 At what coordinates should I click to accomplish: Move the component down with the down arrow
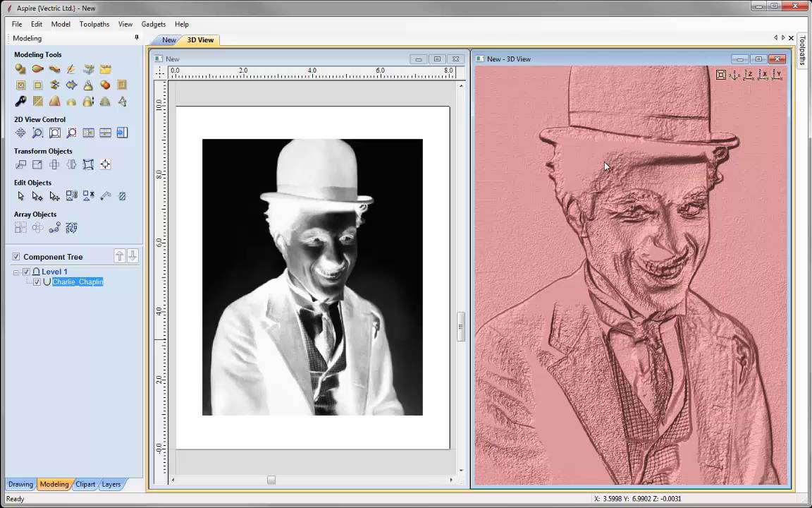point(133,256)
